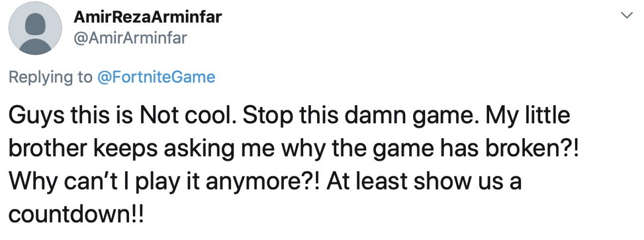The width and height of the screenshot is (644, 240).
Task: Click the gray default profile avatar
Action: coord(35,28)
